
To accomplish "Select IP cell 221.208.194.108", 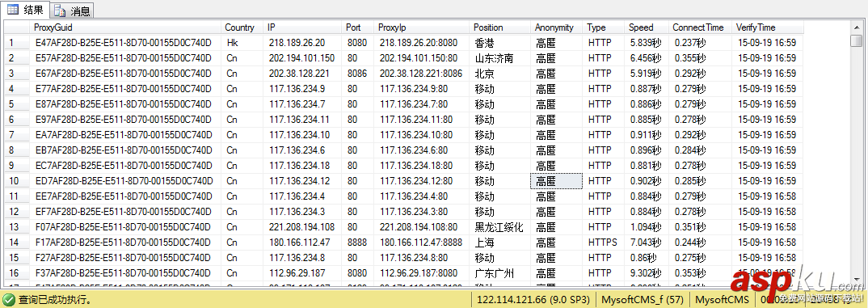I will 301,227.
